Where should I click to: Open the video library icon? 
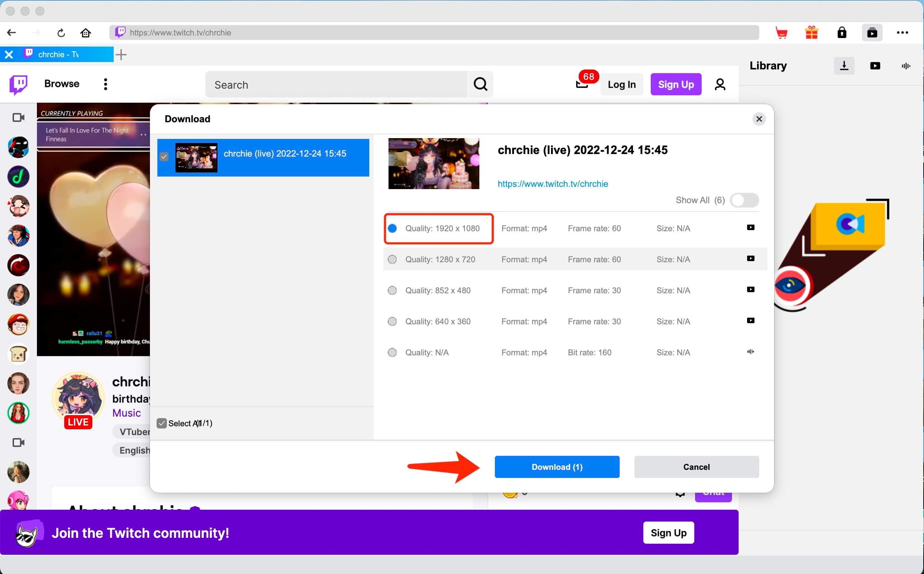coord(875,66)
